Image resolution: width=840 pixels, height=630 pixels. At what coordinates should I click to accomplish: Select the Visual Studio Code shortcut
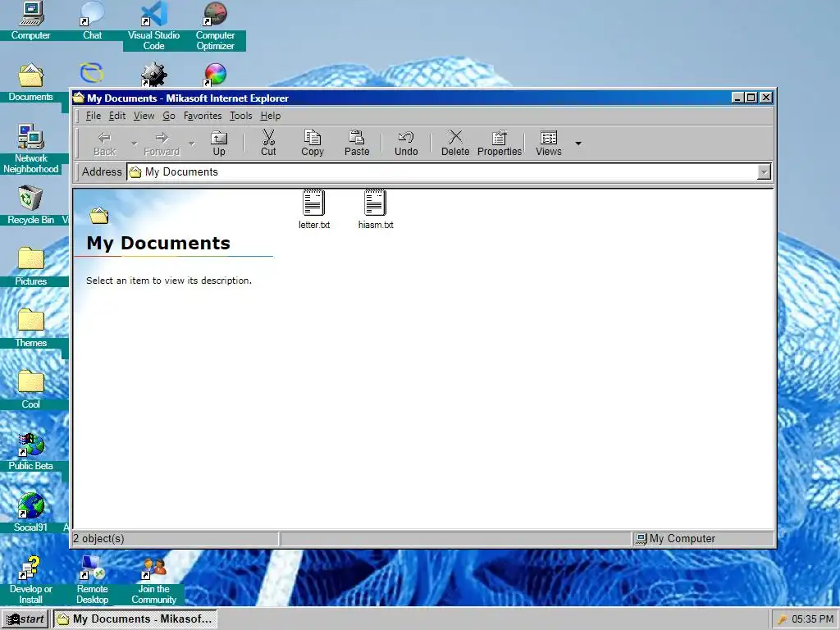(153, 25)
